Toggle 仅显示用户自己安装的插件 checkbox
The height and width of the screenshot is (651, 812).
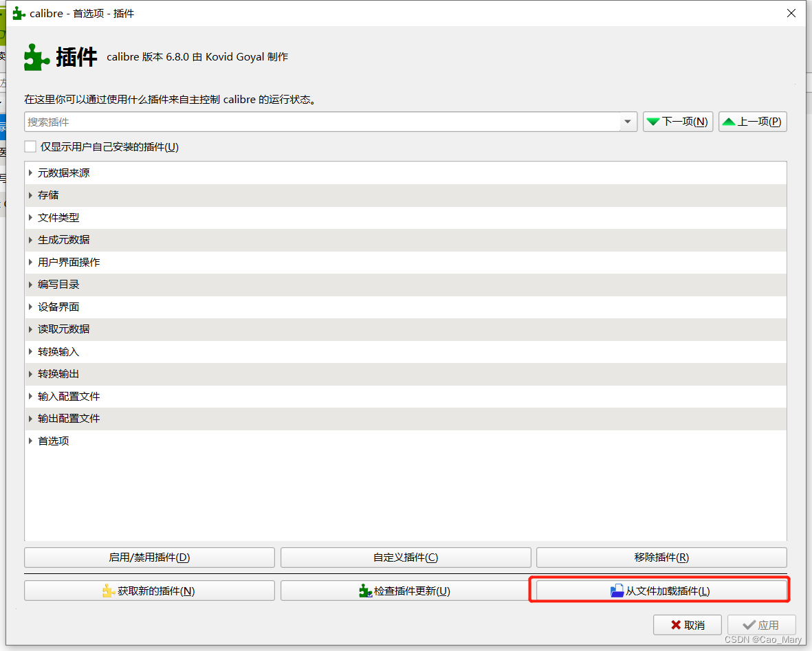click(x=30, y=146)
